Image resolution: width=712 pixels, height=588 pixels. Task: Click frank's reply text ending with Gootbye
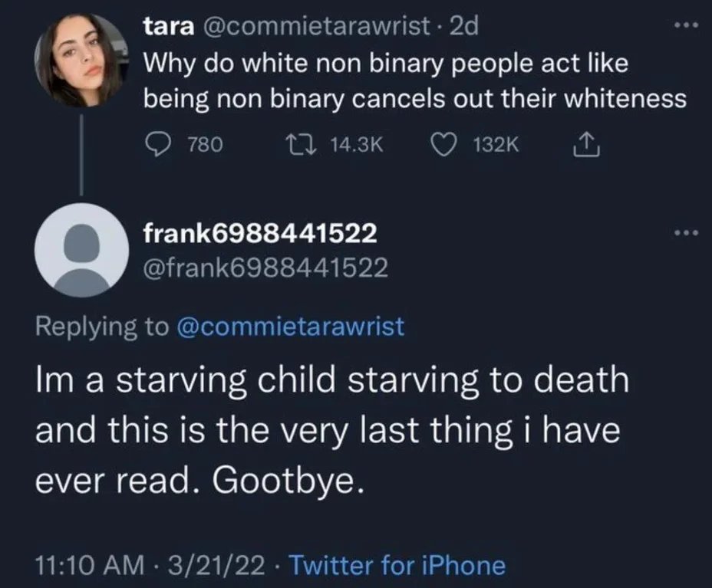332,430
